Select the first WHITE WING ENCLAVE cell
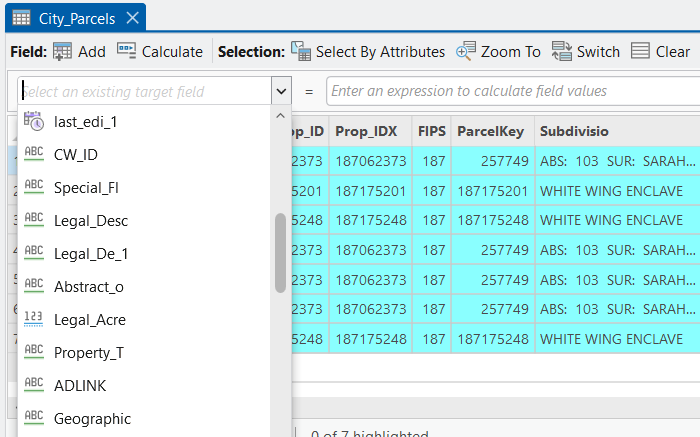Screen dimensions: 700x437 tap(611, 191)
